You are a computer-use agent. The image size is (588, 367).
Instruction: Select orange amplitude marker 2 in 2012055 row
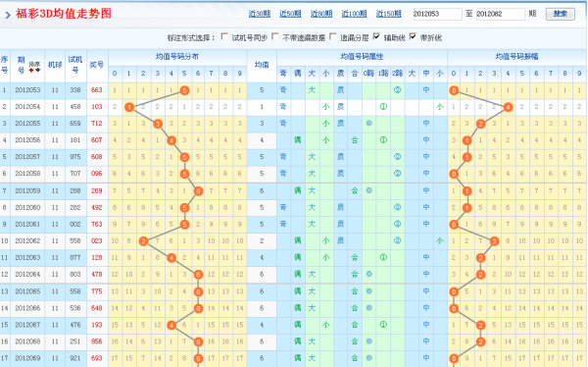481,124
